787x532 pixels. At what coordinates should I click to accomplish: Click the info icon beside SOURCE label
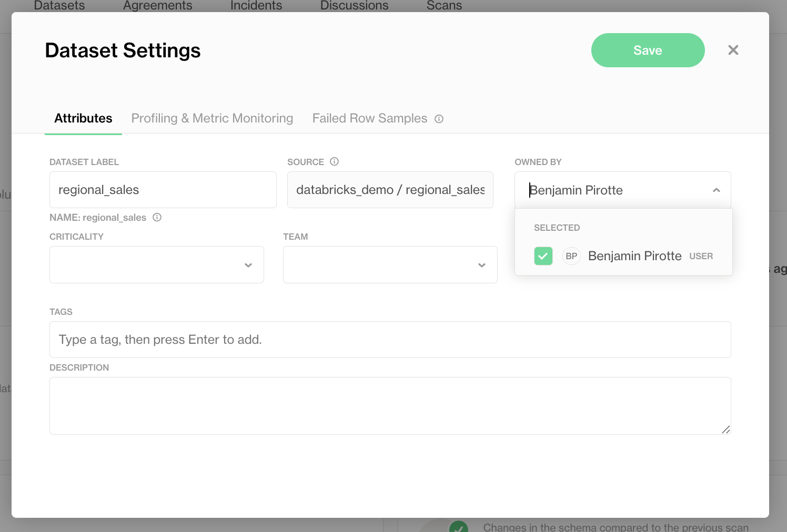click(334, 161)
